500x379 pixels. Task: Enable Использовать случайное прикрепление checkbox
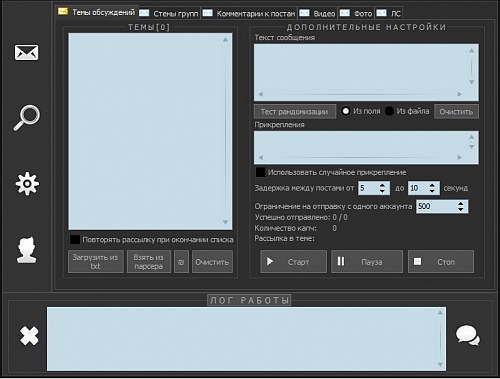260,172
